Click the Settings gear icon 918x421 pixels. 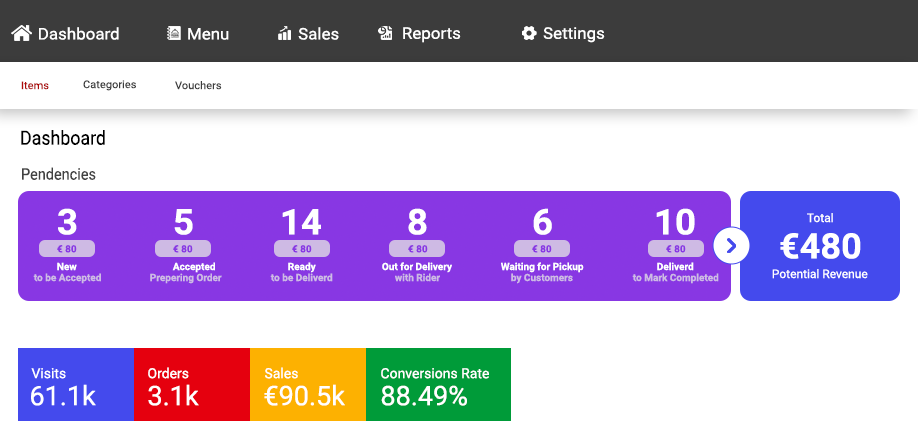[x=529, y=33]
